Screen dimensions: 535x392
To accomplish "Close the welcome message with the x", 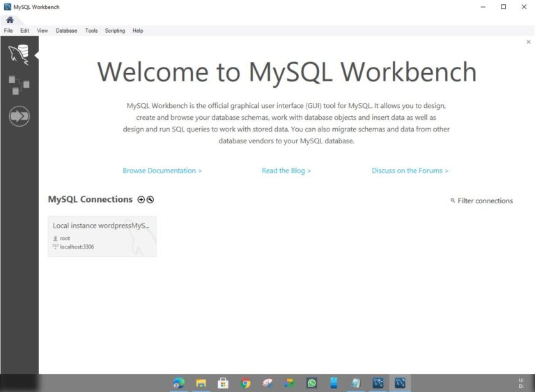I will [528, 42].
